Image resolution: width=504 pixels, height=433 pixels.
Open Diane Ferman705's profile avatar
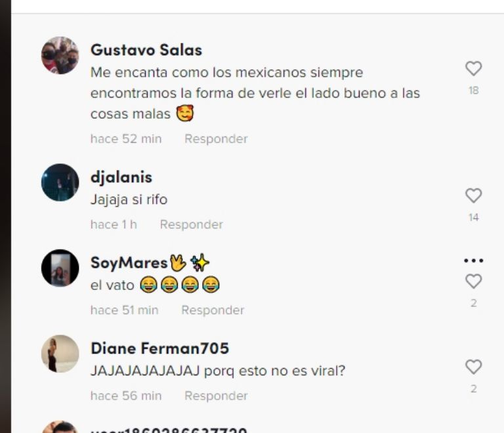(x=60, y=354)
